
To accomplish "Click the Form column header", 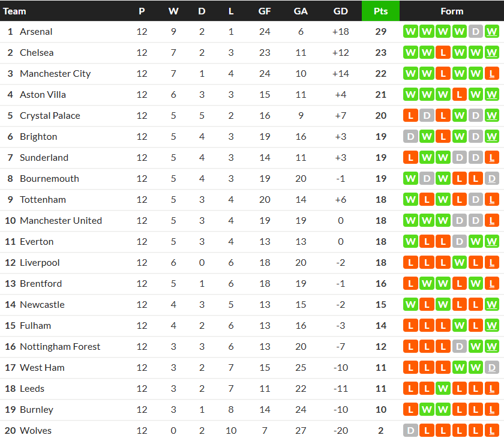I will [452, 11].
